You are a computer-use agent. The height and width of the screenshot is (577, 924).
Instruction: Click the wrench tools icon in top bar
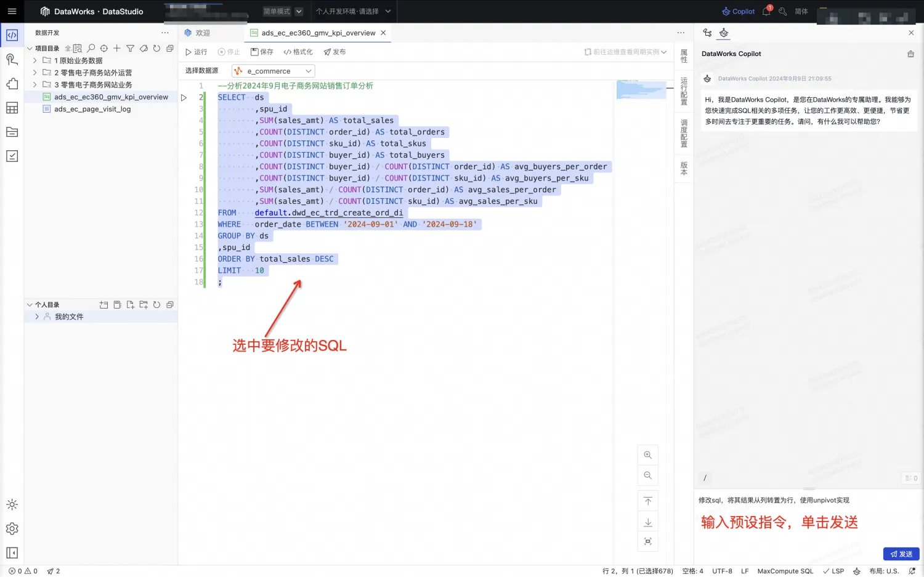(782, 11)
